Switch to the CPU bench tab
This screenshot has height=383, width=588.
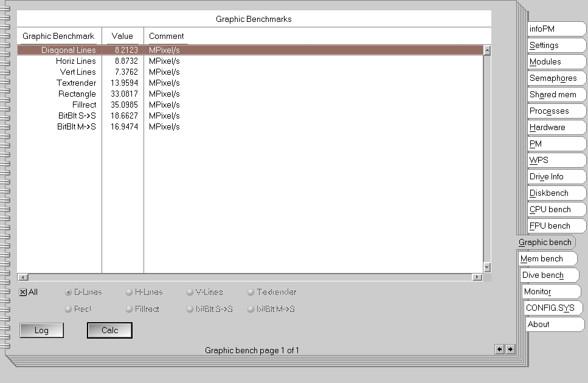pos(550,210)
